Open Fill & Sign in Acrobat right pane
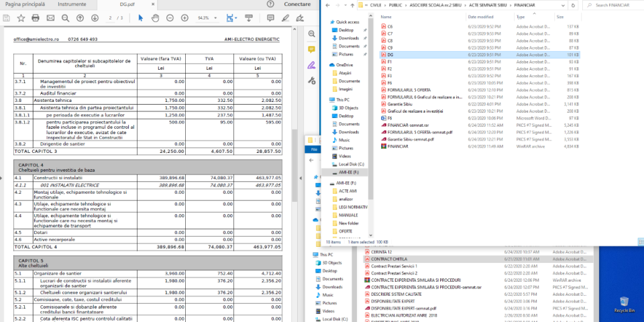The image size is (644, 322). click(x=312, y=65)
